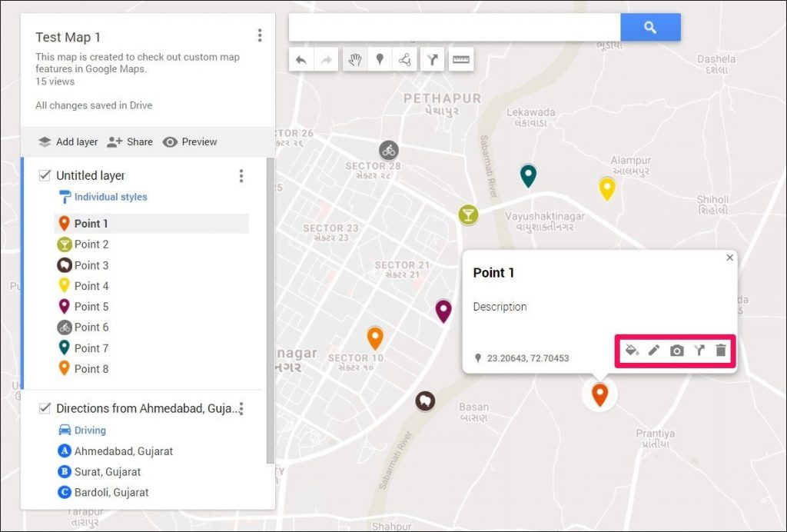The width and height of the screenshot is (787, 532).
Task: Open Untitled layer options menu
Action: (x=241, y=175)
